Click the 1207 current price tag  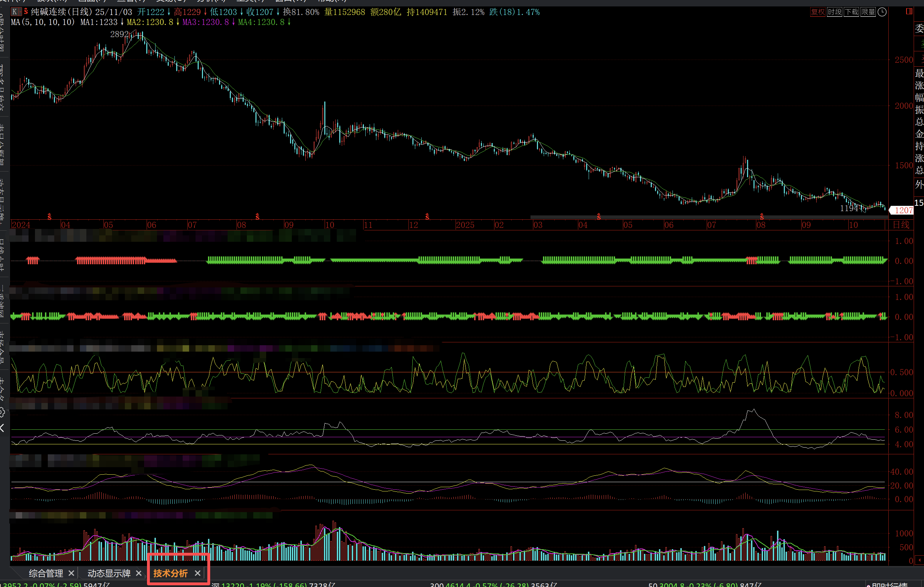point(903,210)
